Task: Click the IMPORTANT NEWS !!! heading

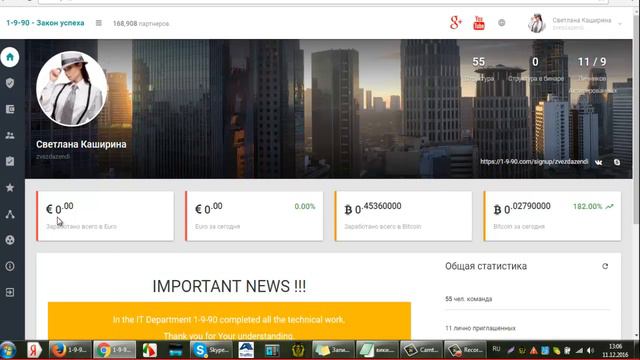Action: point(229,286)
